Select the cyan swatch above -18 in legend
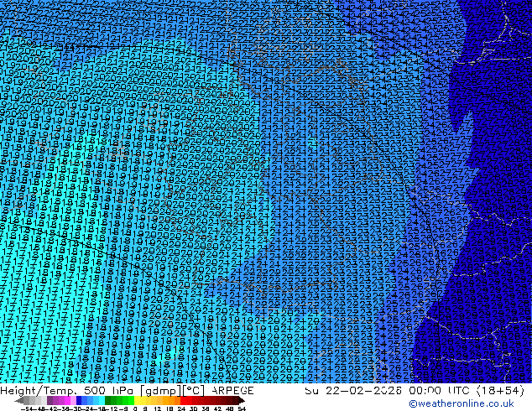Image resolution: width=532 pixels, height=411 pixels. pyautogui.click(x=102, y=400)
